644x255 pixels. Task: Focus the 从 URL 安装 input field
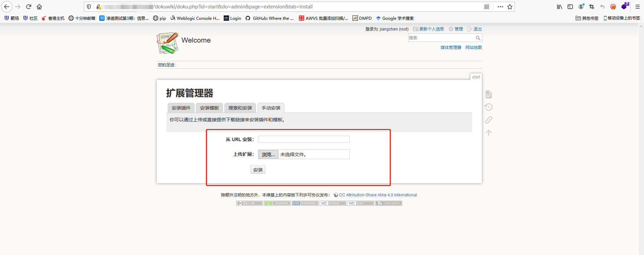point(304,139)
